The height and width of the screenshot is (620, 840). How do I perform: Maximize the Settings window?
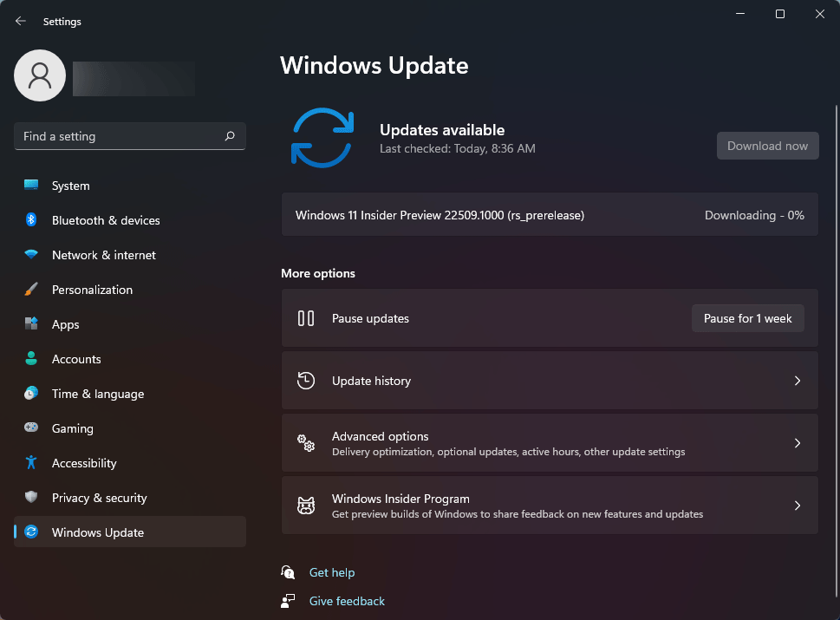[780, 14]
